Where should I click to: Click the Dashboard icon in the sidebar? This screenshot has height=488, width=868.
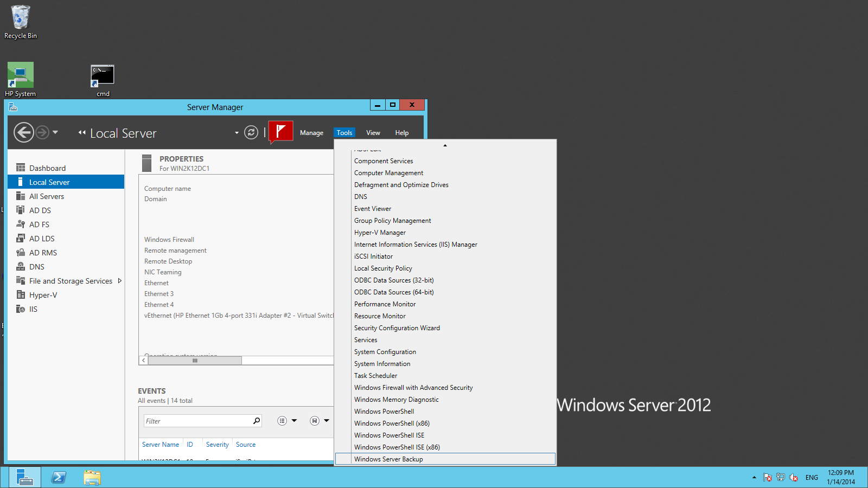(21, 168)
